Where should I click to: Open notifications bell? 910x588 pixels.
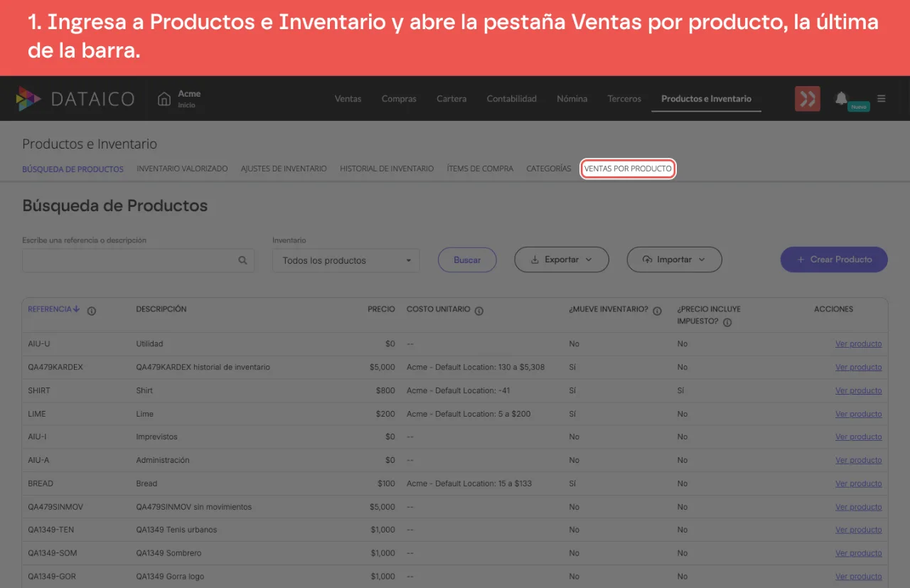[x=841, y=98]
